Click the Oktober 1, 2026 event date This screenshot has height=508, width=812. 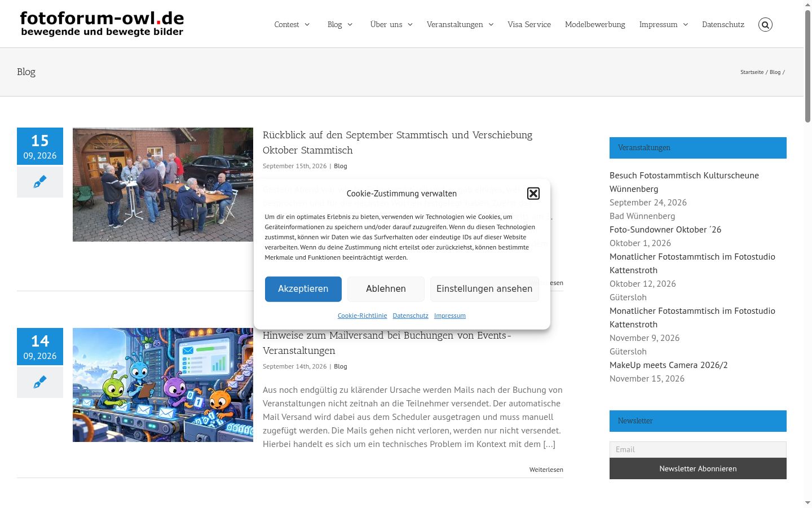tap(640, 243)
